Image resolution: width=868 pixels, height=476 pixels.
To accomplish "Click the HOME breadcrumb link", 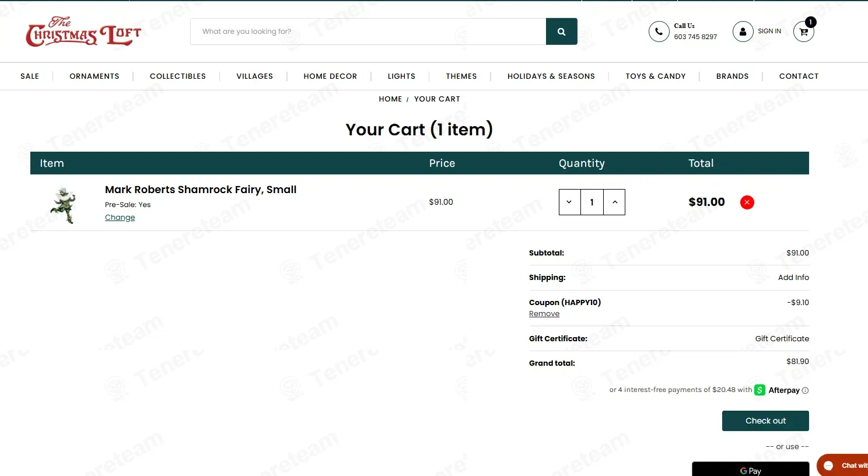I will [390, 99].
